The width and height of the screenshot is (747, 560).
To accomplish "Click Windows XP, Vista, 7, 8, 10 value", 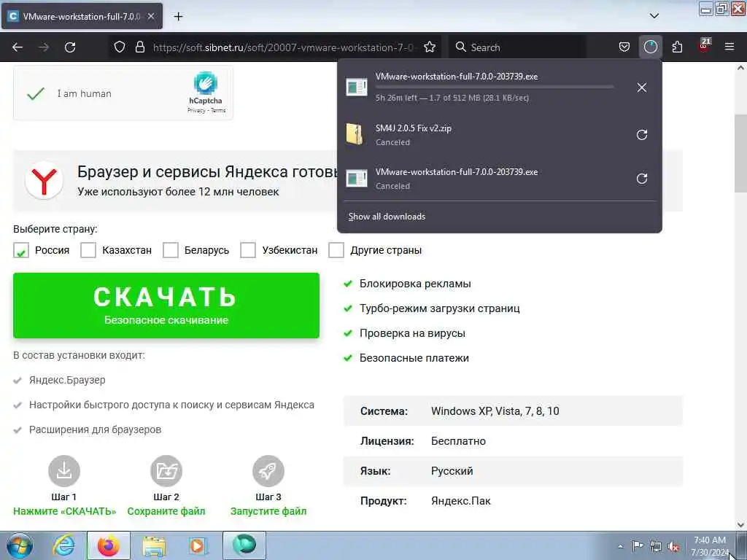I will pyautogui.click(x=495, y=411).
